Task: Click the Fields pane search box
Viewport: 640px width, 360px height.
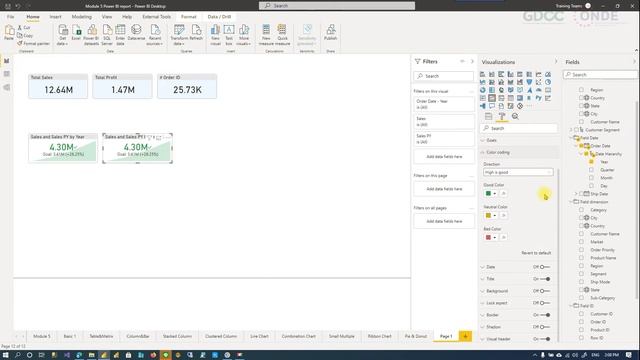Action: [600, 75]
